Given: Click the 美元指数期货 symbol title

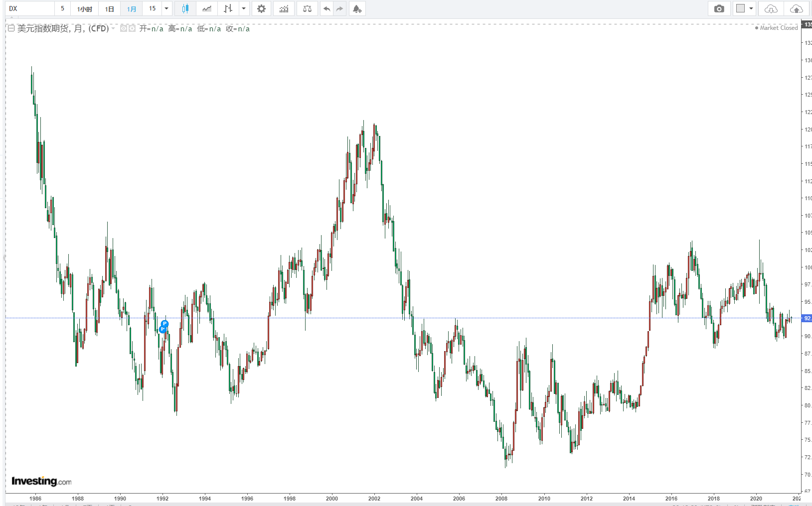Looking at the screenshot, I should [43, 28].
